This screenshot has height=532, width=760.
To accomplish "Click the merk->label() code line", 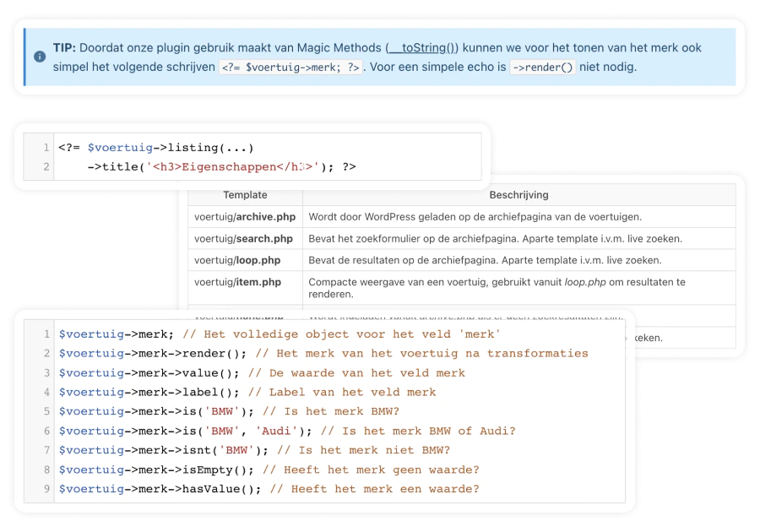I will (149, 393).
